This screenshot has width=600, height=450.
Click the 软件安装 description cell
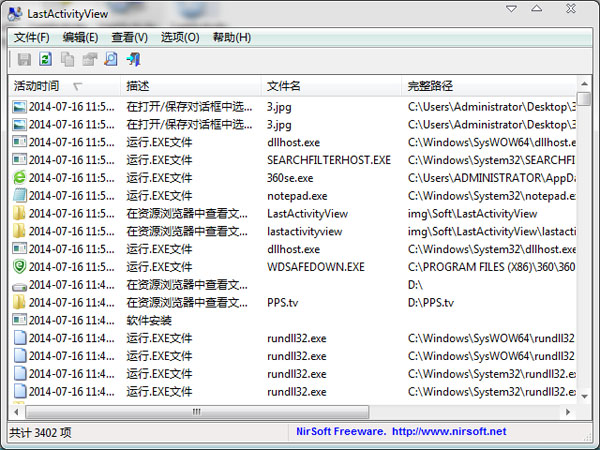click(149, 320)
